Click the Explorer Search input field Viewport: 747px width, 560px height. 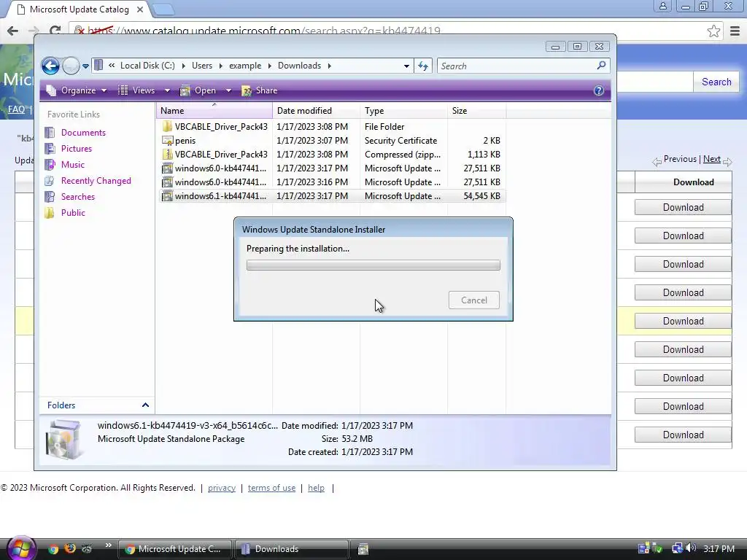[x=516, y=66]
